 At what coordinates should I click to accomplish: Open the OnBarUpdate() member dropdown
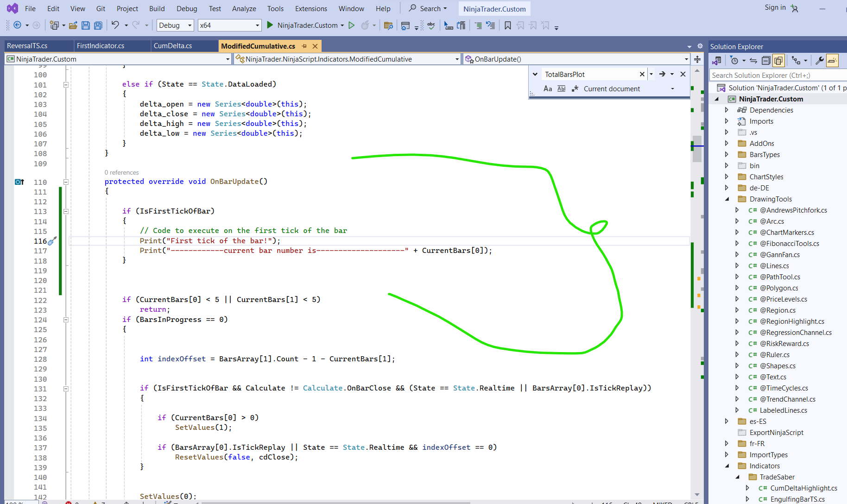pos(576,59)
